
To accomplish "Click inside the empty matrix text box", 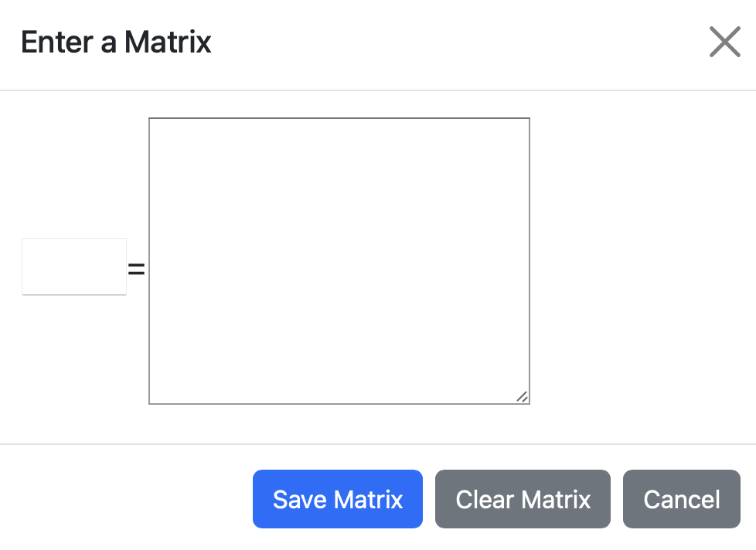I will tap(339, 260).
